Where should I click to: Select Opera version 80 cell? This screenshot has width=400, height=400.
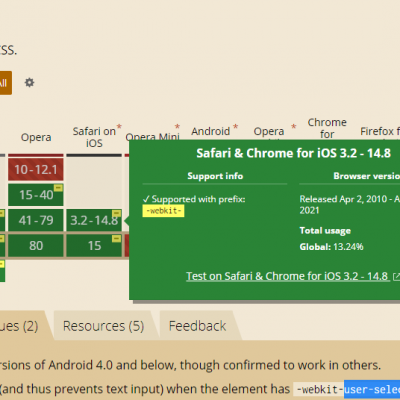click(36, 246)
